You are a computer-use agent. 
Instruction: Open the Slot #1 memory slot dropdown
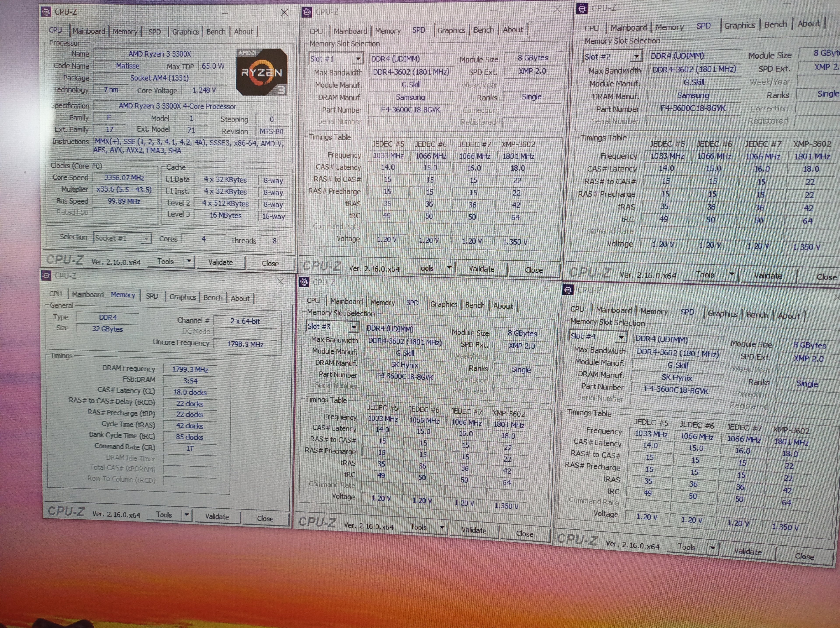coord(358,59)
